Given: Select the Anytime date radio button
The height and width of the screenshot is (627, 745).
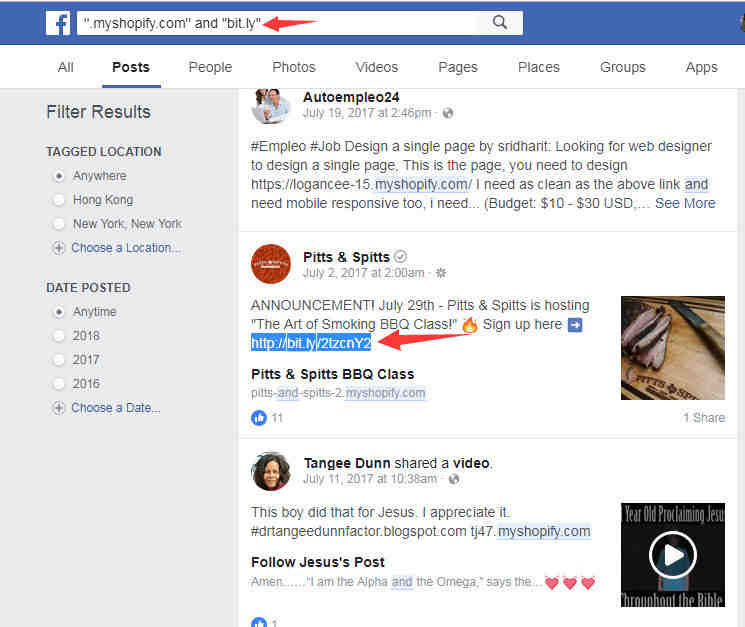Looking at the screenshot, I should 58,312.
